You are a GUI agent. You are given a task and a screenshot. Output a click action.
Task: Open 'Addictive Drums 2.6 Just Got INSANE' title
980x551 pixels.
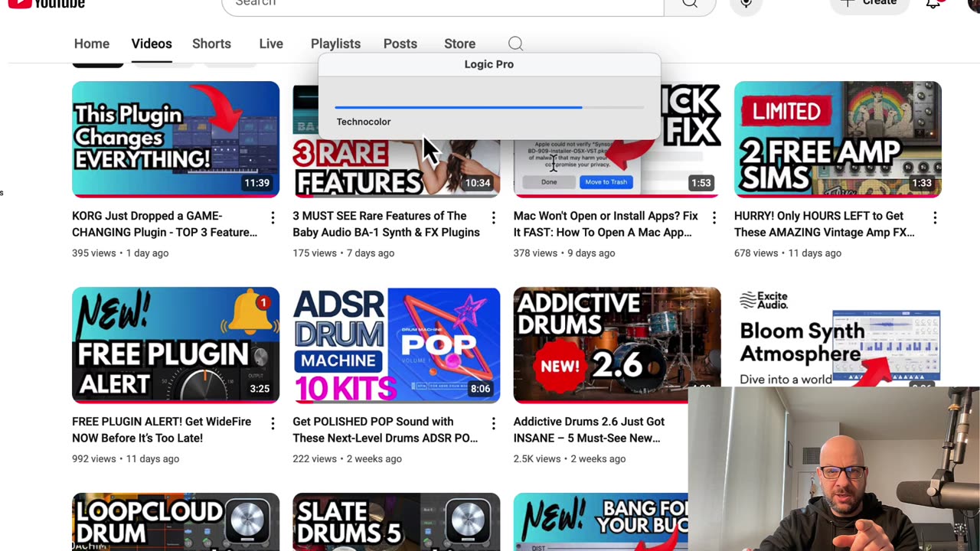click(589, 430)
